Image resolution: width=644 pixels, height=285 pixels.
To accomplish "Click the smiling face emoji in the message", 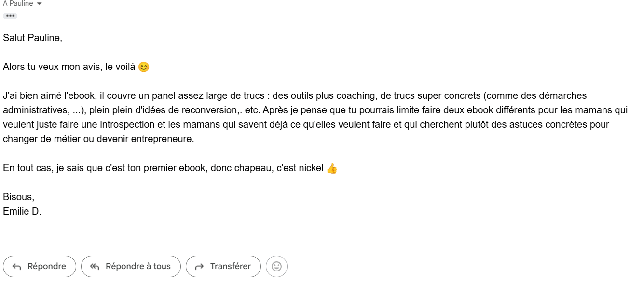I will [144, 67].
